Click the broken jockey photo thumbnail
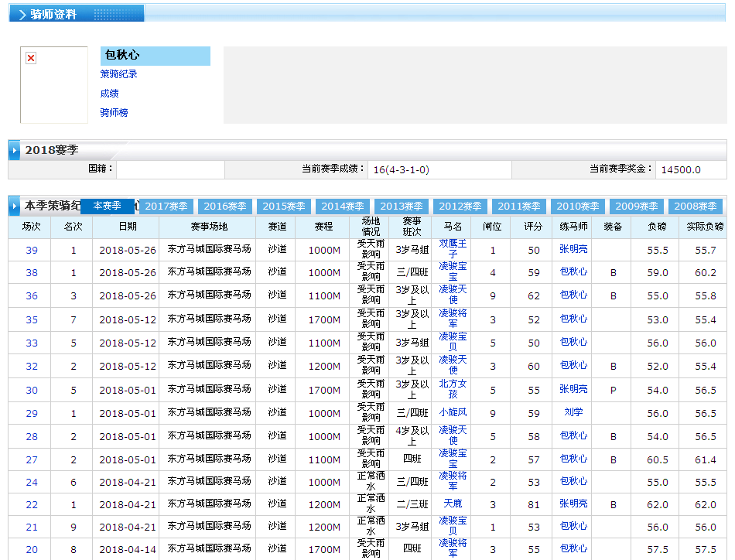 point(31,59)
